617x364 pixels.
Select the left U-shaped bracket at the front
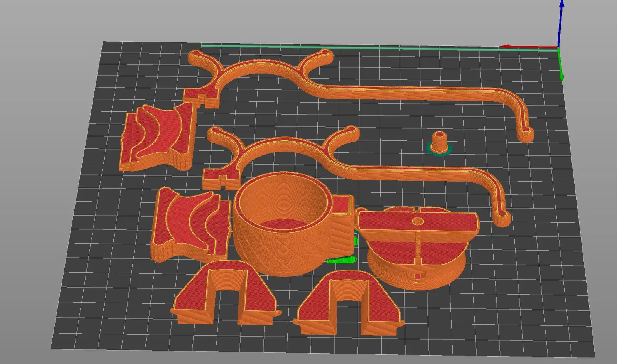click(226, 293)
